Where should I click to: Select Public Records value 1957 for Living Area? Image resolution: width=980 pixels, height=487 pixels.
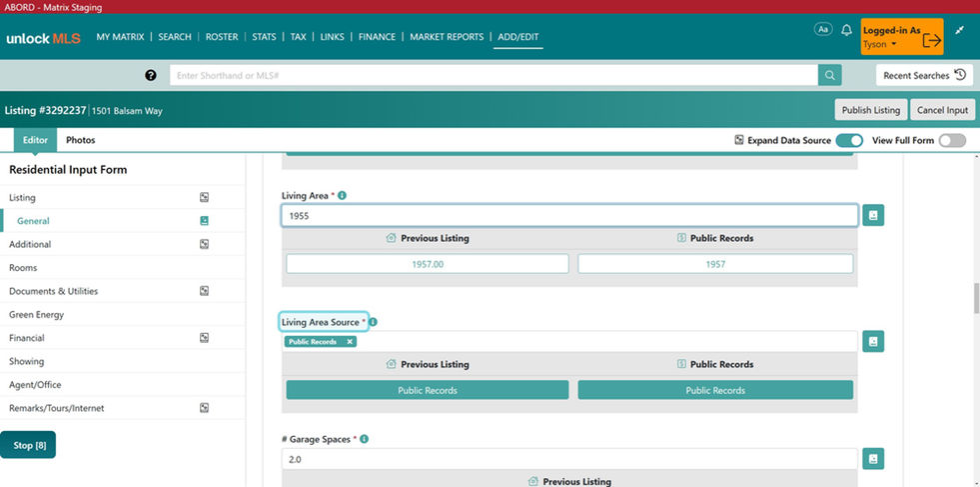715,264
